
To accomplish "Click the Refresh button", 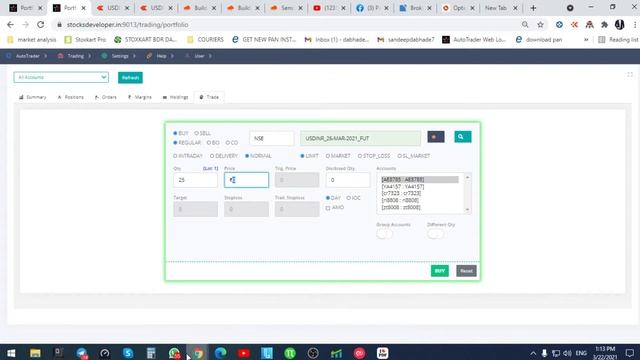I will 130,78.
